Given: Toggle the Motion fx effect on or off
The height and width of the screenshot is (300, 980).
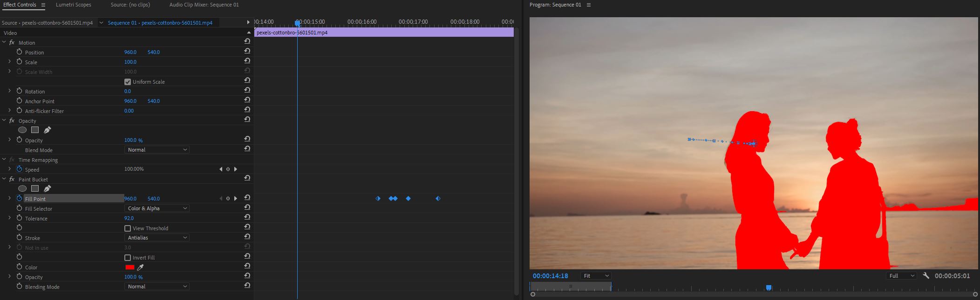Looking at the screenshot, I should click(x=12, y=42).
